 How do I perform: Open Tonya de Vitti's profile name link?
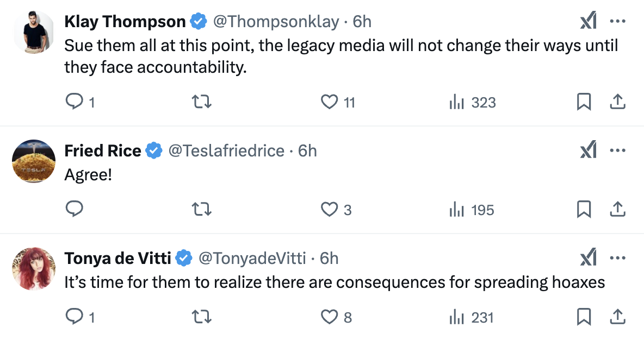pyautogui.click(x=117, y=259)
